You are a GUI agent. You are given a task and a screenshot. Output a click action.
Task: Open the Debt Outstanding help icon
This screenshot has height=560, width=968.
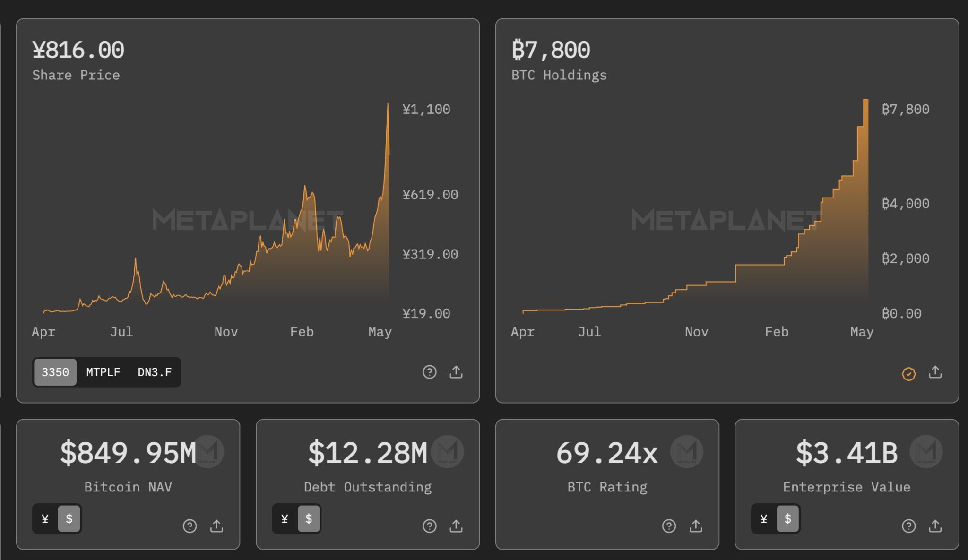point(429,526)
